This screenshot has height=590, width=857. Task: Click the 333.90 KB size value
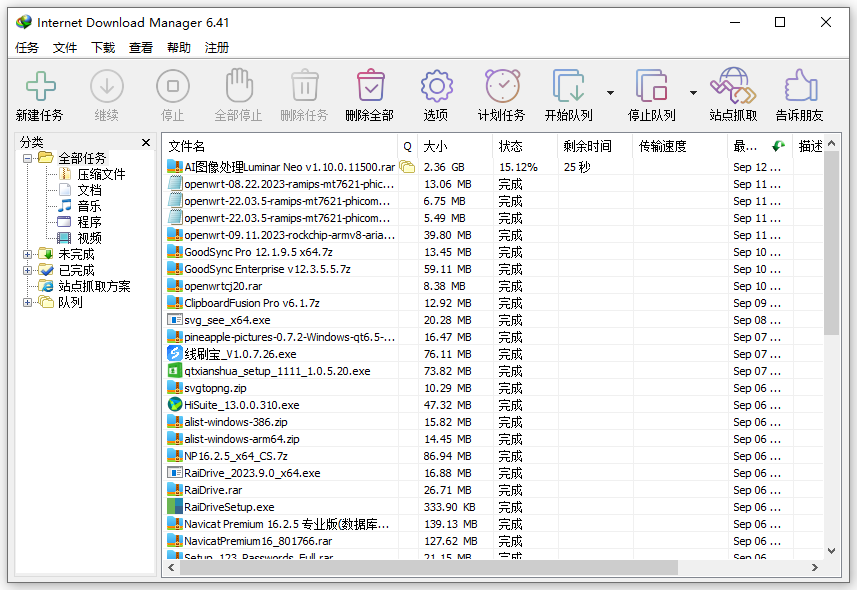click(x=449, y=507)
